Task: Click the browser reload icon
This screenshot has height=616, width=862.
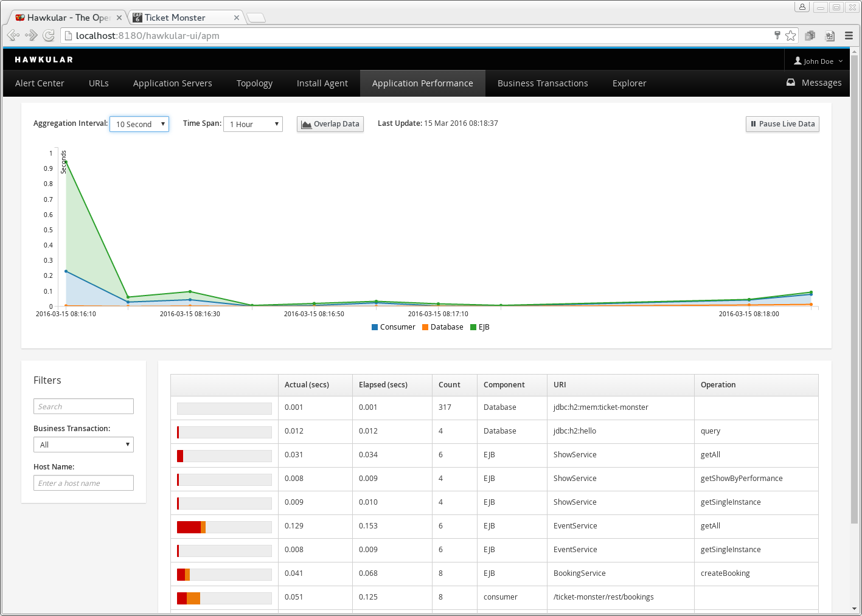Action: coord(49,36)
